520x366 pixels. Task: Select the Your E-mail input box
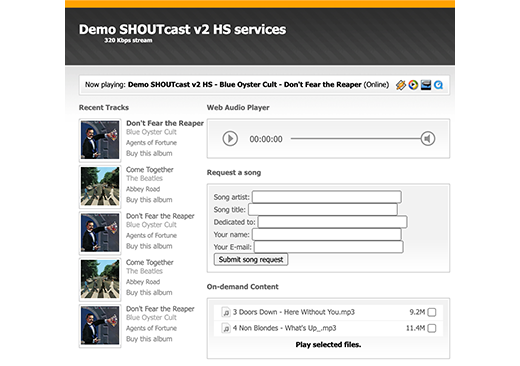(x=329, y=247)
